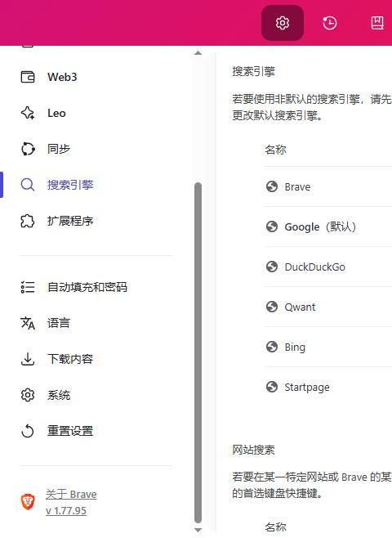The image size is (392, 538).
Task: Select the DuckDuckGo search engine row
Action: click(329, 267)
